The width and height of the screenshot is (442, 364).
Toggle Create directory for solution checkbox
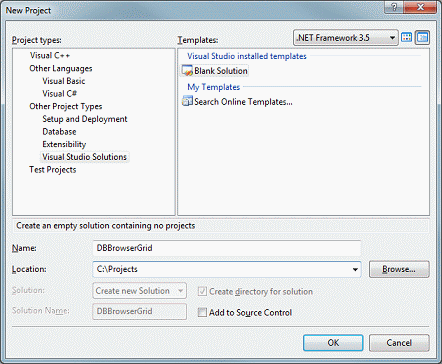[202, 291]
